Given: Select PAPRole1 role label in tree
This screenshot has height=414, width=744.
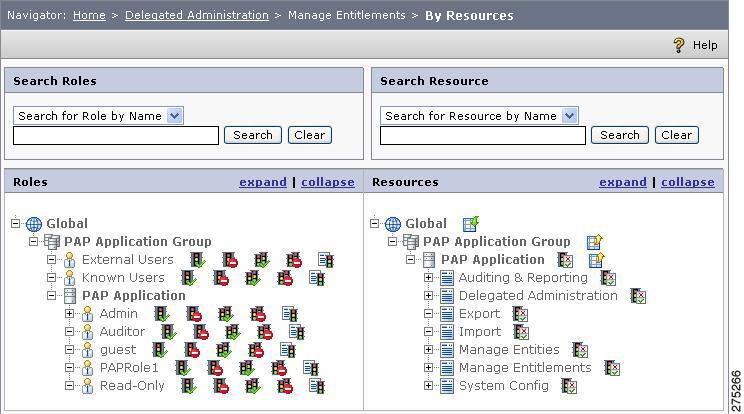Looking at the screenshot, I should click(x=129, y=368).
